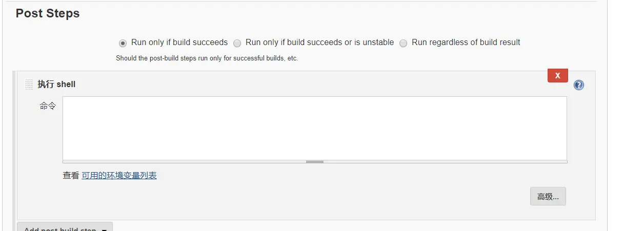Select 'Run only if build succeeds or is unstable'
644x231 pixels.
coord(237,43)
